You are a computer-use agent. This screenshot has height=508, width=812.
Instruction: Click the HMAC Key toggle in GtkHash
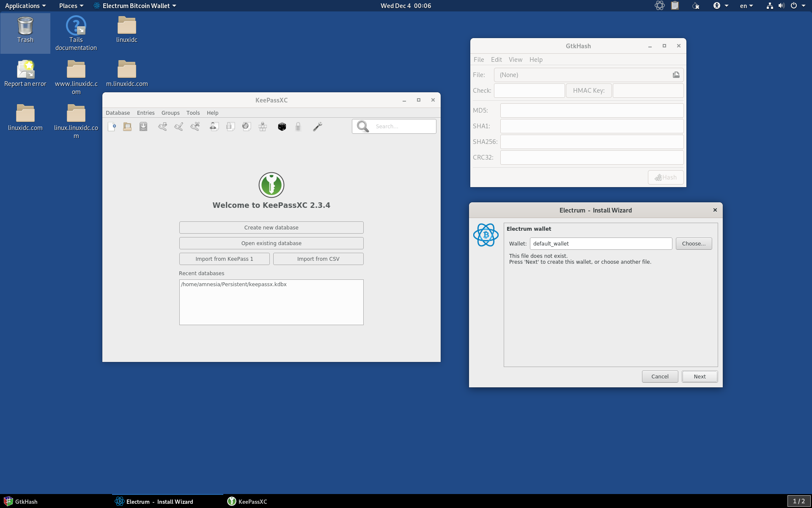tap(589, 91)
